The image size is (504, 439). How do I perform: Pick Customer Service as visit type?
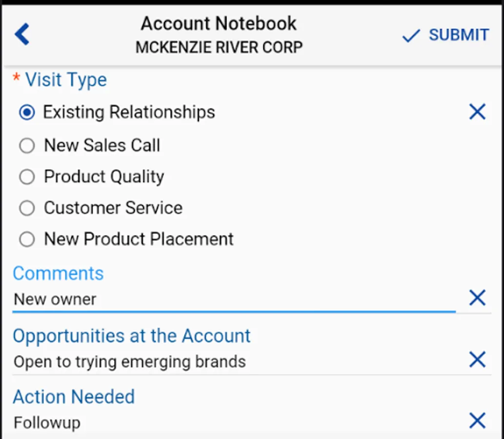pos(27,208)
